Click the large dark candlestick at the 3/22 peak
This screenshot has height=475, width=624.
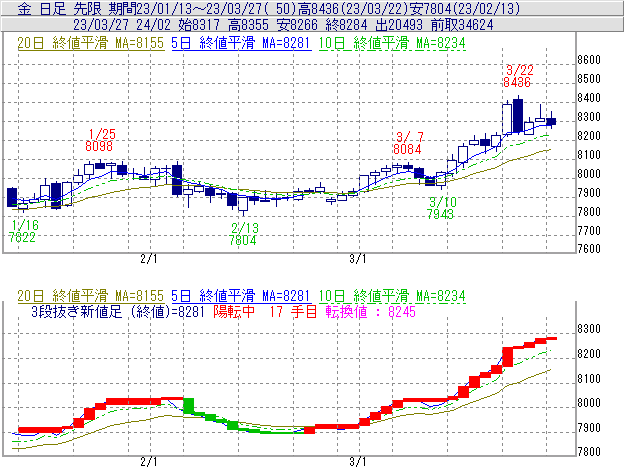tap(518, 115)
